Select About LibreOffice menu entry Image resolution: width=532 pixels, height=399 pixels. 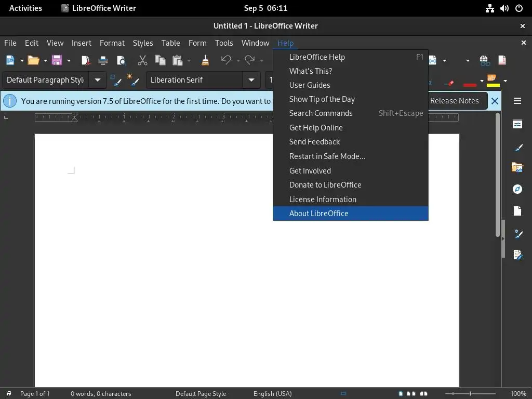click(351, 214)
